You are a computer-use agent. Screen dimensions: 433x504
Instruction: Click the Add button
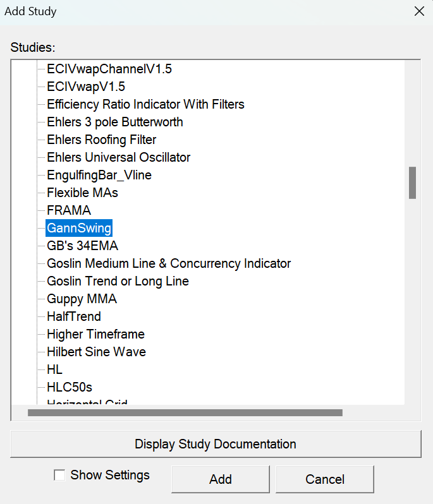220,479
